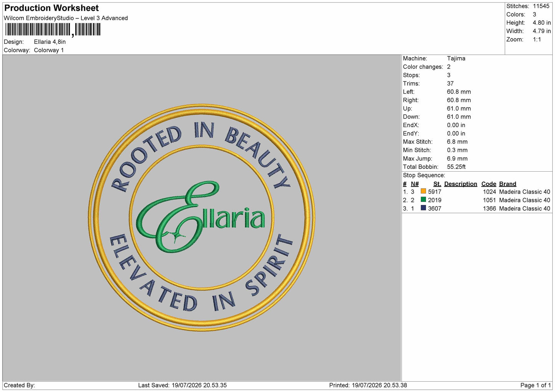The height and width of the screenshot is (392, 555).
Task: Click thread code 1024
Action: coord(489,192)
